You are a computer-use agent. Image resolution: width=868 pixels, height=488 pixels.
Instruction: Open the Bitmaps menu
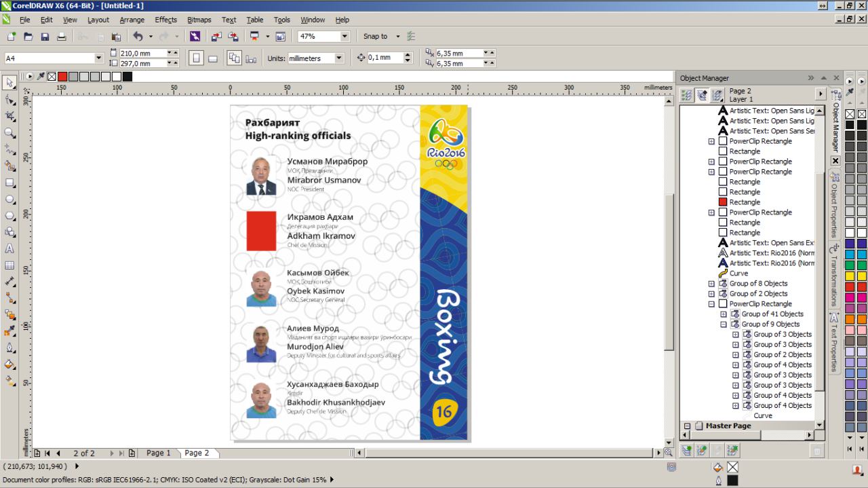[199, 20]
